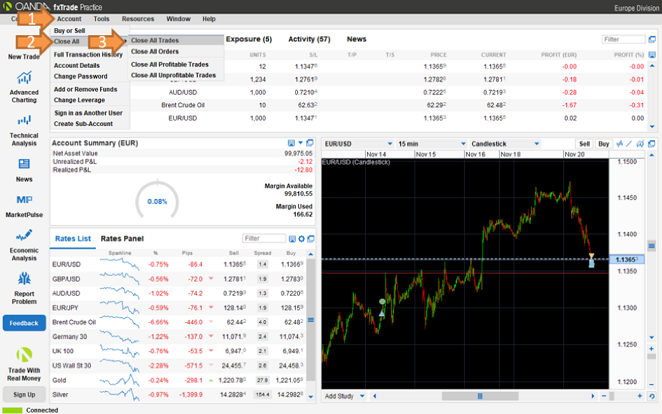This screenshot has height=414, width=662.
Task: Switch to the Activity (57) tab
Action: tap(309, 39)
